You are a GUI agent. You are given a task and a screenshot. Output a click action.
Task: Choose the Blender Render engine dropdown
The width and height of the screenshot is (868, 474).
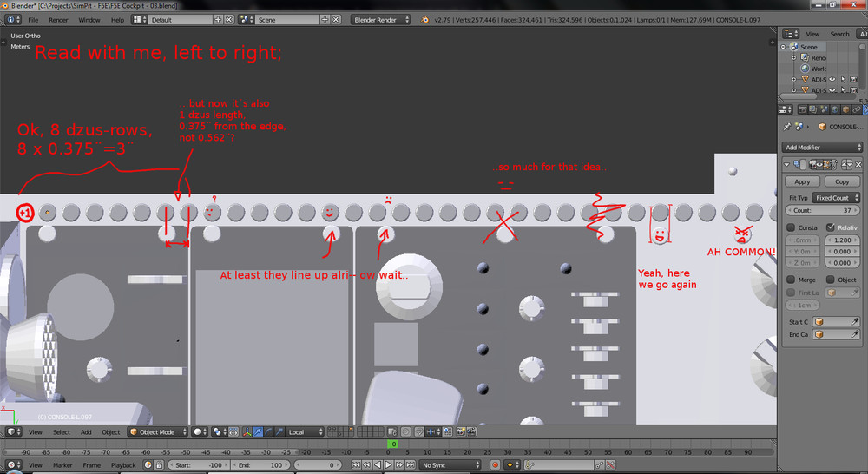click(x=380, y=19)
